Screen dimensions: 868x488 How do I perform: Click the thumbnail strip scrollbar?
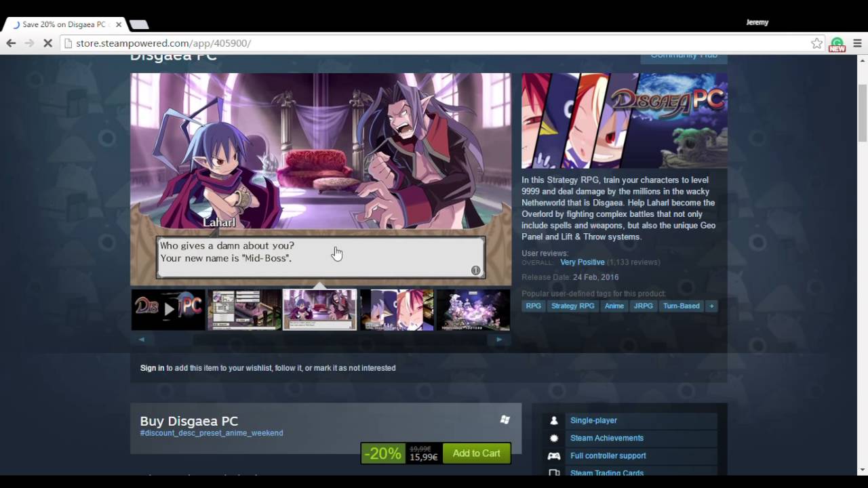pos(321,340)
